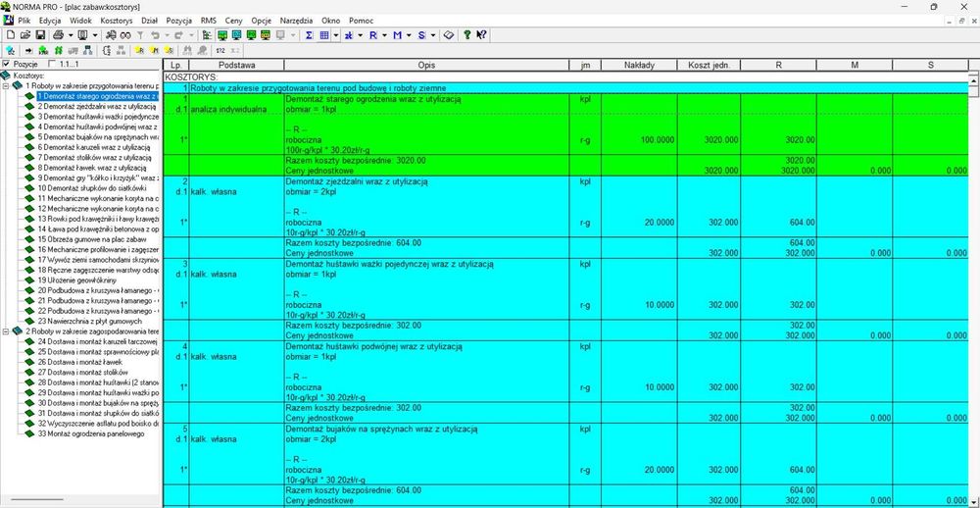Click the 100.0000 Nakłady value
980x508 pixels.
tap(658, 140)
